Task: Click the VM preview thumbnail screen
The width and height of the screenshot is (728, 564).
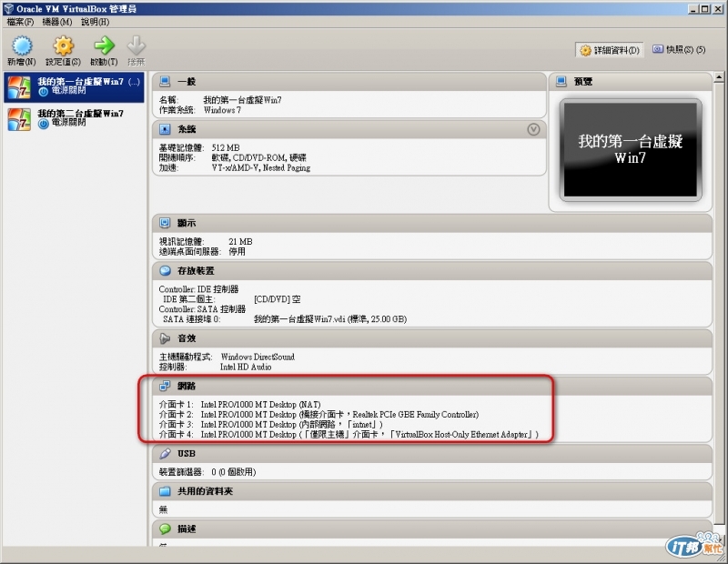Action: pyautogui.click(x=631, y=149)
